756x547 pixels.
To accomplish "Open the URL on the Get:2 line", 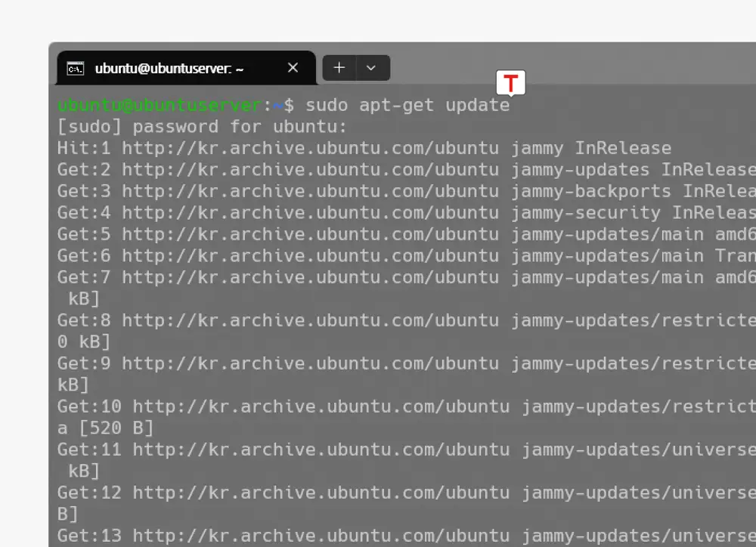I will point(310,170).
